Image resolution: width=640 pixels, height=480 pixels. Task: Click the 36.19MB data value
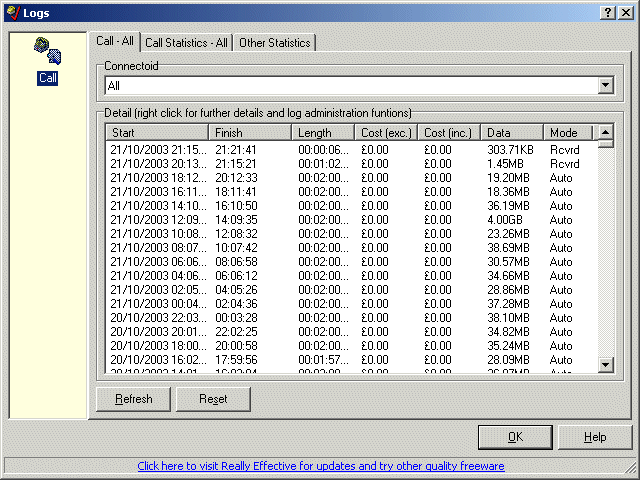click(x=508, y=206)
